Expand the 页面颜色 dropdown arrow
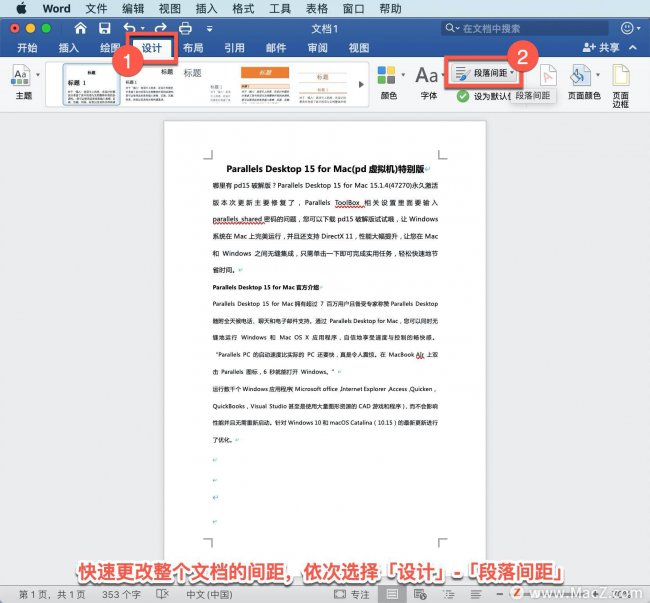 pos(598,75)
